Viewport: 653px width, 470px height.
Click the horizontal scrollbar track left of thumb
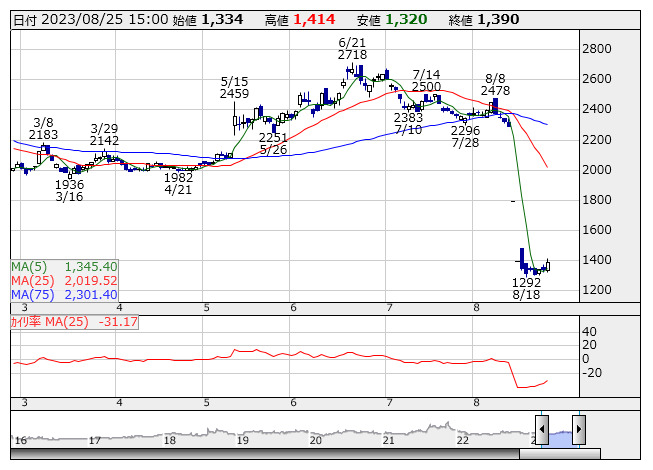(265, 454)
